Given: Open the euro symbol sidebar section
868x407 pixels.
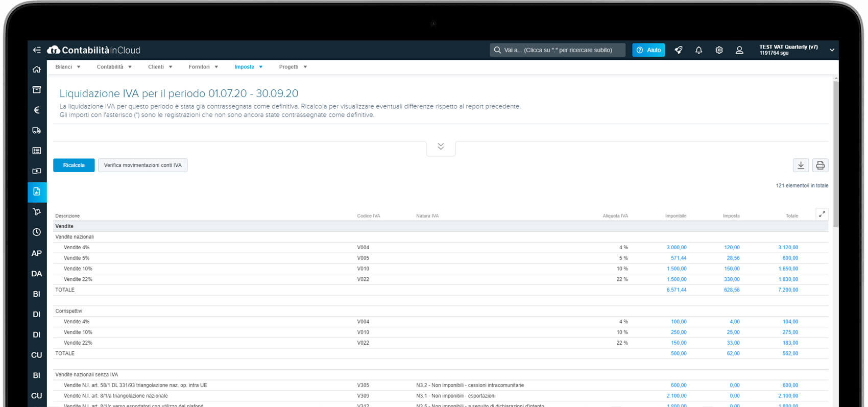Looking at the screenshot, I should (37, 110).
